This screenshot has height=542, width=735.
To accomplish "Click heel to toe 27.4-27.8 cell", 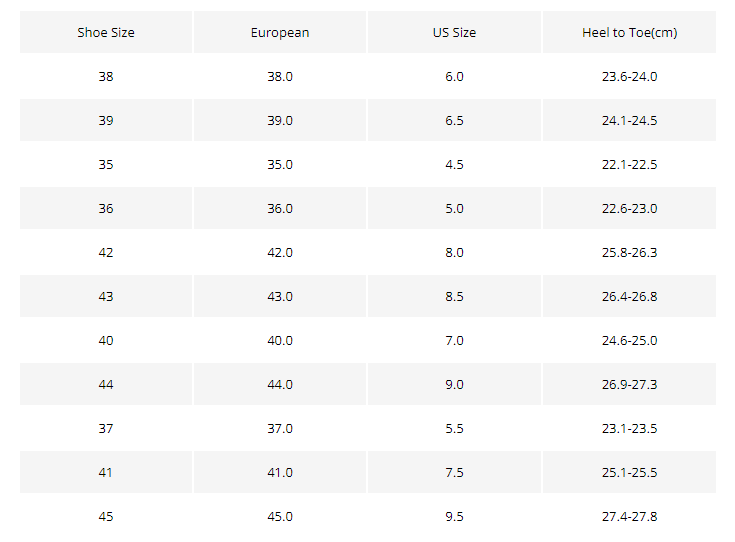I will tap(630, 516).
